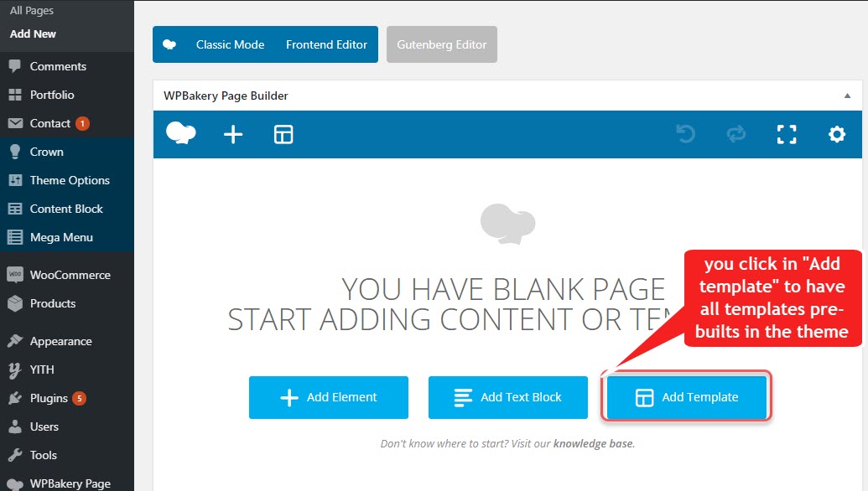The width and height of the screenshot is (868, 491).
Task: Click the Plugins update badge showing 5
Action: tap(79, 398)
